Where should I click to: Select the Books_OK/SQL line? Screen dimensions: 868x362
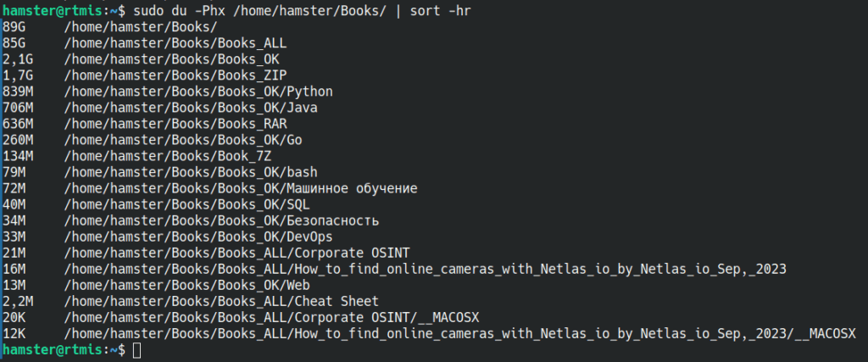(186, 205)
